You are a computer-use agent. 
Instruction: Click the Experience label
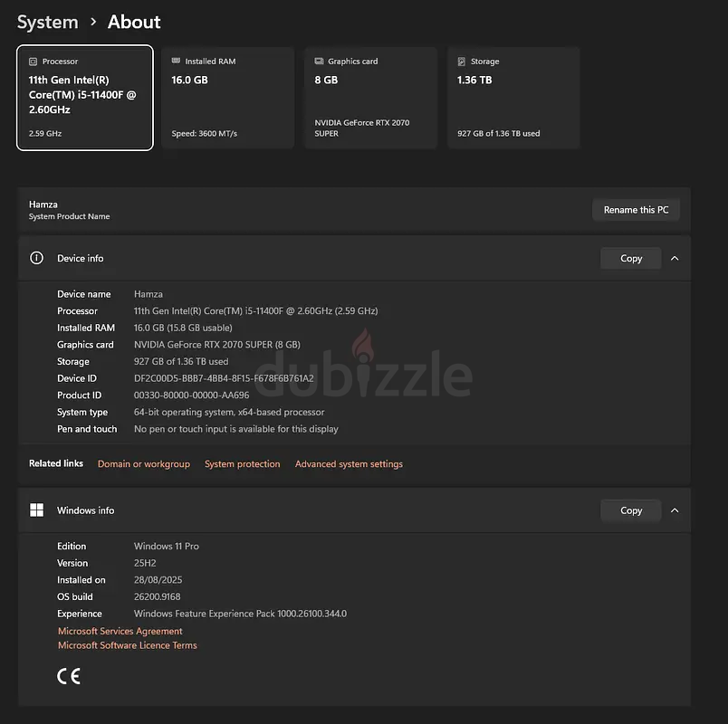(80, 614)
